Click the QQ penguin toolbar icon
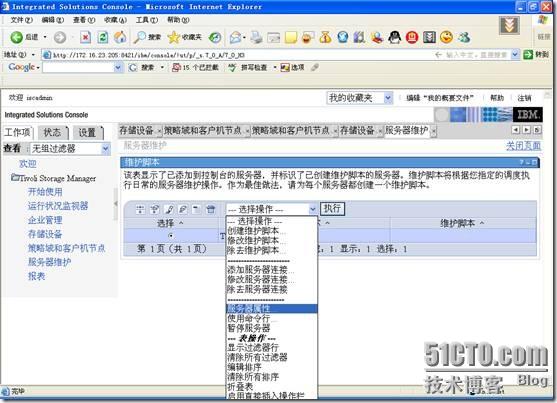The height and width of the screenshot is (403, 557). [x=394, y=37]
